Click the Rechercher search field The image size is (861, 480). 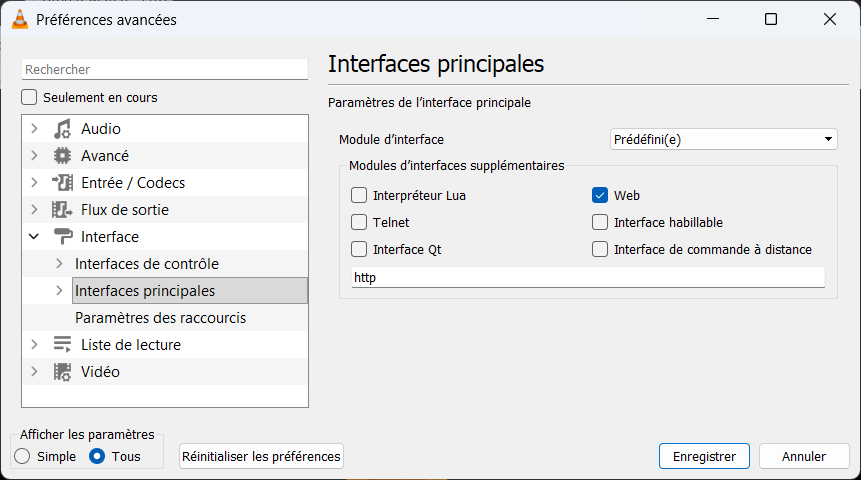pyautogui.click(x=165, y=70)
